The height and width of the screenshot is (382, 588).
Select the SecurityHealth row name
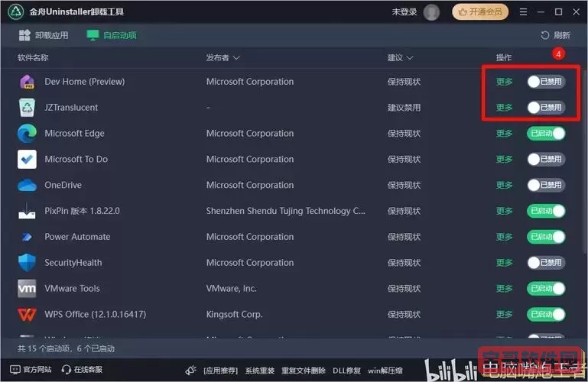point(73,263)
